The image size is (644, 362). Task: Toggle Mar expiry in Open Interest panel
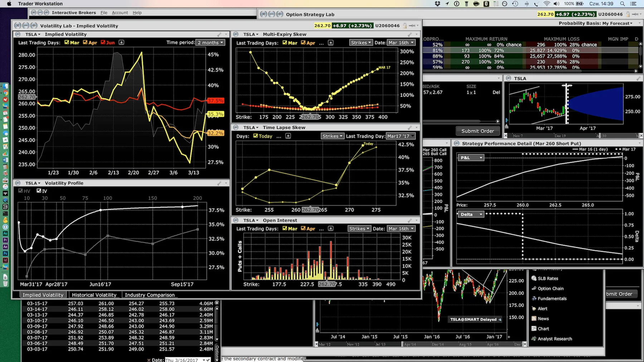point(285,228)
